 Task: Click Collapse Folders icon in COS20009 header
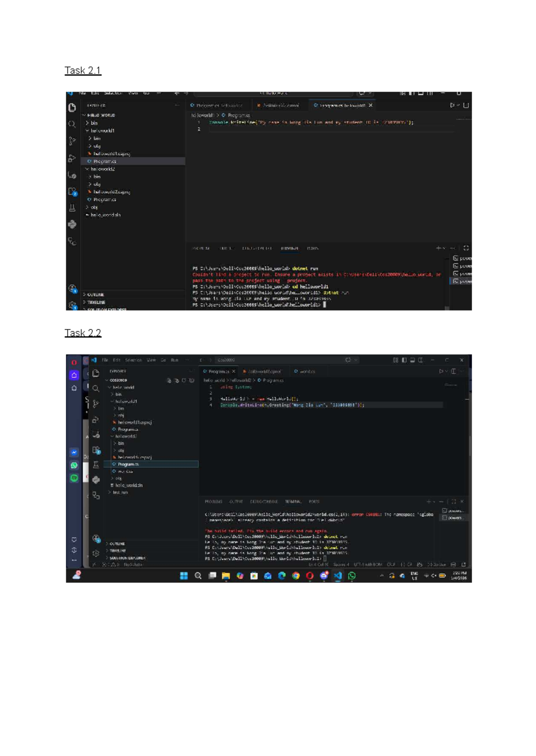(x=191, y=380)
